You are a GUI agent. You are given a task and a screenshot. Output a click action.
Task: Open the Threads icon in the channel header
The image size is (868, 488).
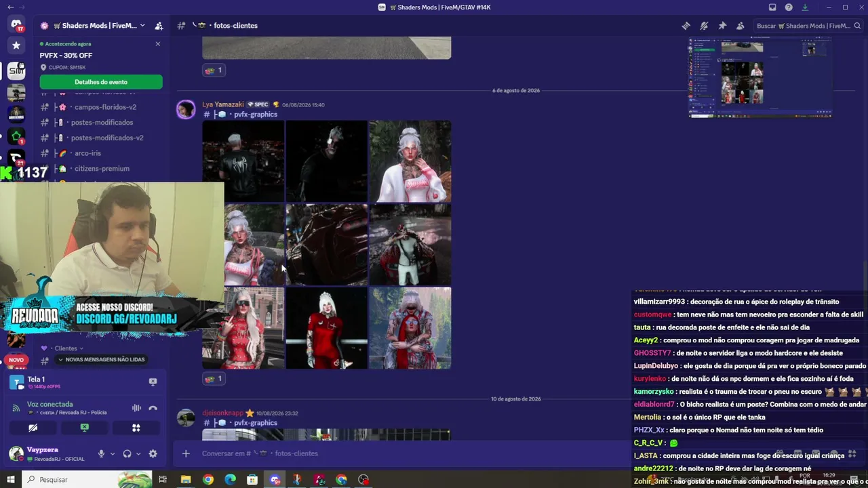click(x=686, y=26)
